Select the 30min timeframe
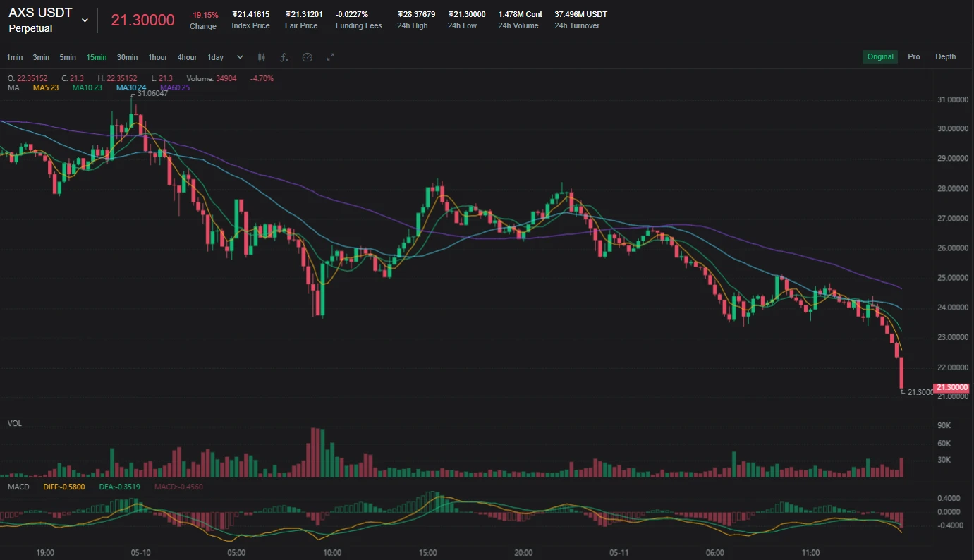Image resolution: width=974 pixels, height=560 pixels. tap(127, 57)
